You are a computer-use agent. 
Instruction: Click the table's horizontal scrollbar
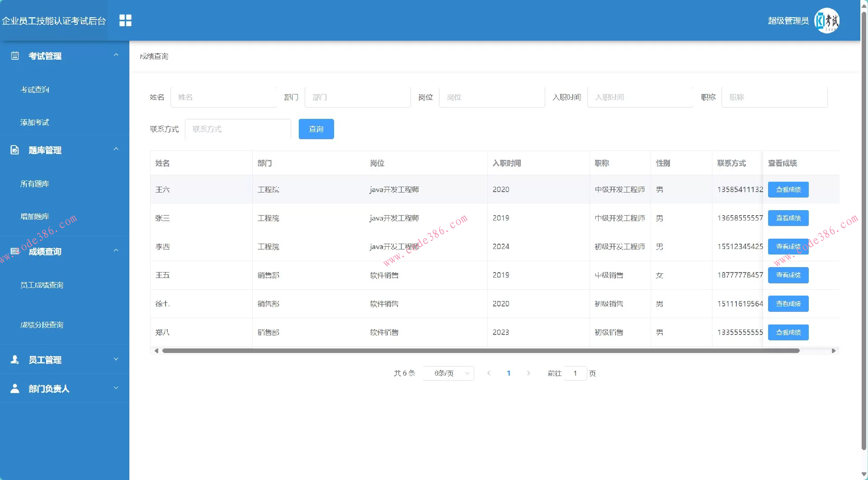pyautogui.click(x=480, y=351)
